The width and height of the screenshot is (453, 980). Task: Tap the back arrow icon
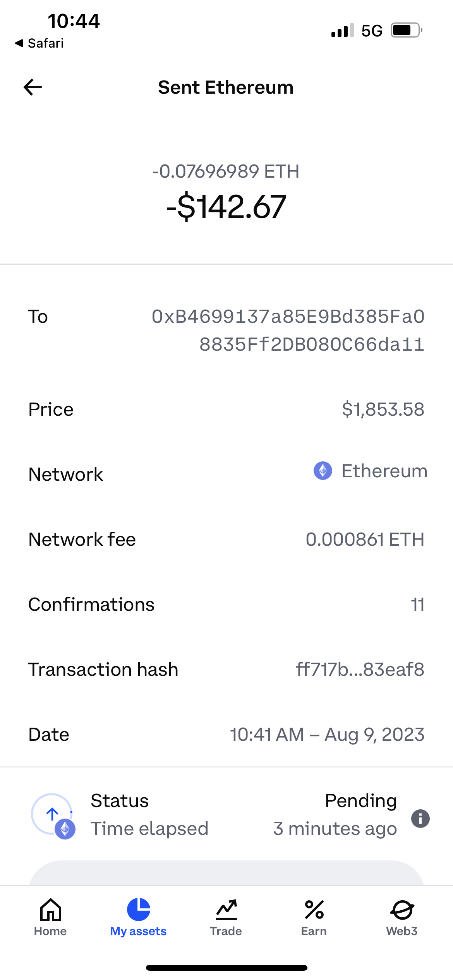(x=33, y=87)
